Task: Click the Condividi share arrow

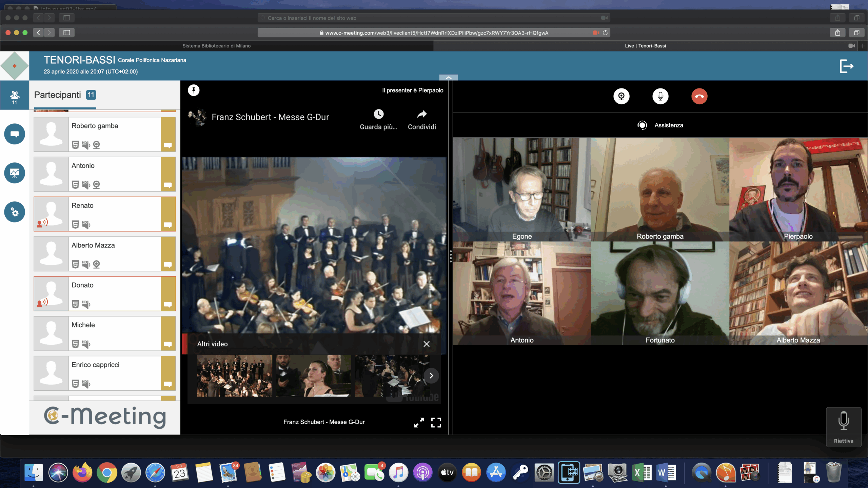Action: pos(422,114)
